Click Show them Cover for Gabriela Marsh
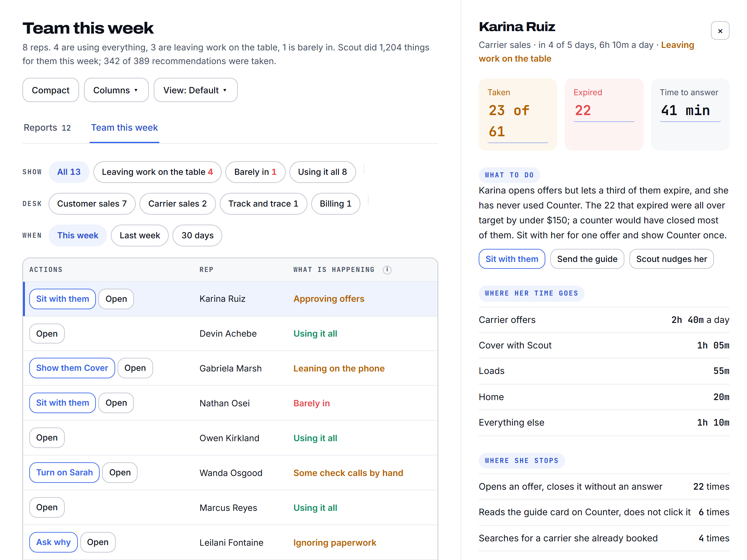Screen dimensions: 747x560 [72, 368]
